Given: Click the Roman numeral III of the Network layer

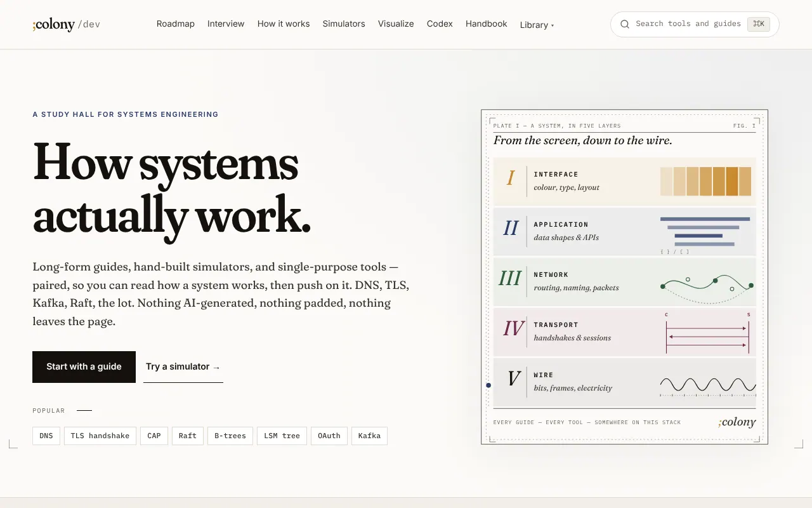Looking at the screenshot, I should coord(510,278).
